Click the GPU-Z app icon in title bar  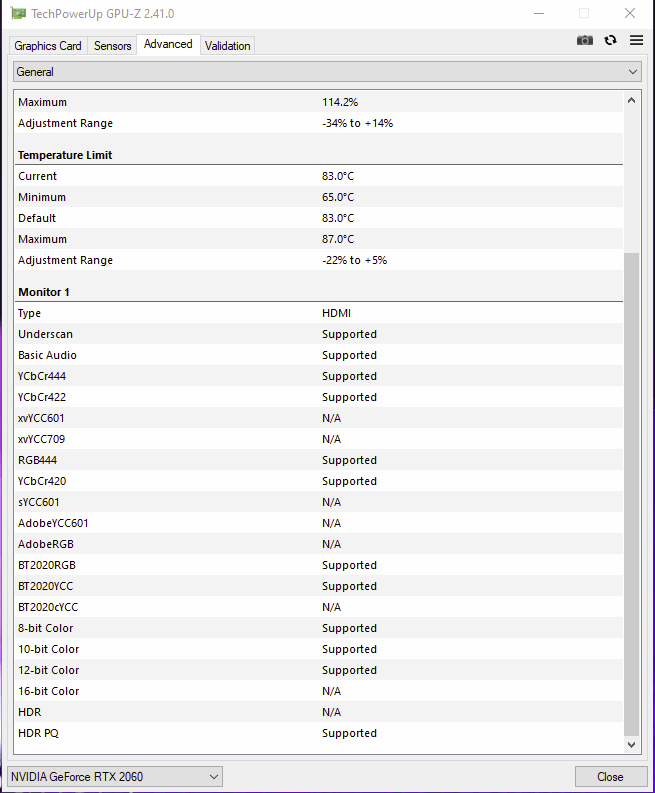click(18, 14)
